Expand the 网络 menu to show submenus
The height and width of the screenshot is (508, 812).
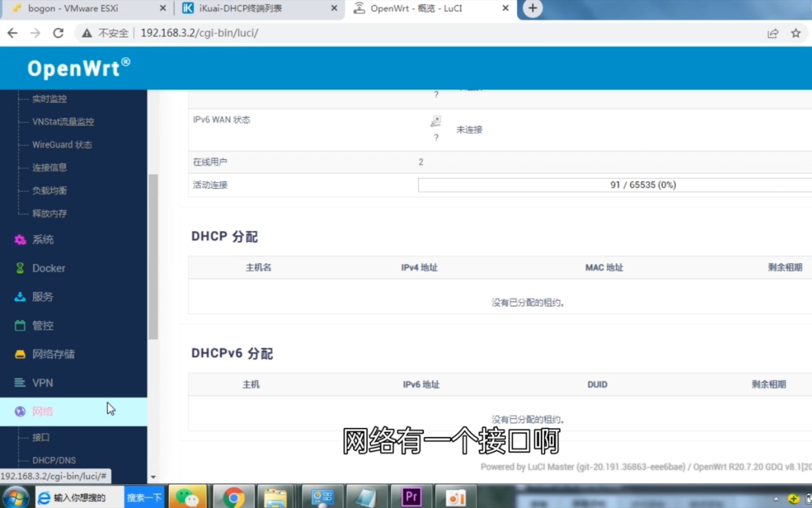click(x=43, y=411)
